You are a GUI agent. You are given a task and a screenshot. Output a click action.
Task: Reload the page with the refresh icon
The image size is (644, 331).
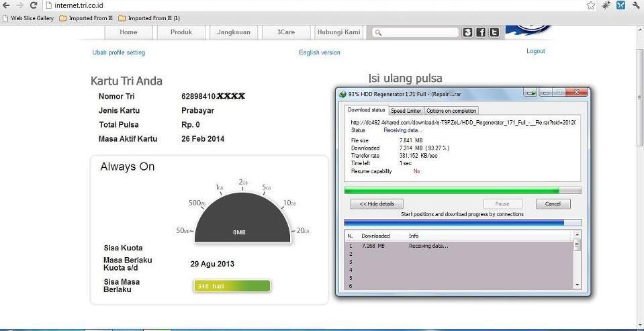(34, 5)
